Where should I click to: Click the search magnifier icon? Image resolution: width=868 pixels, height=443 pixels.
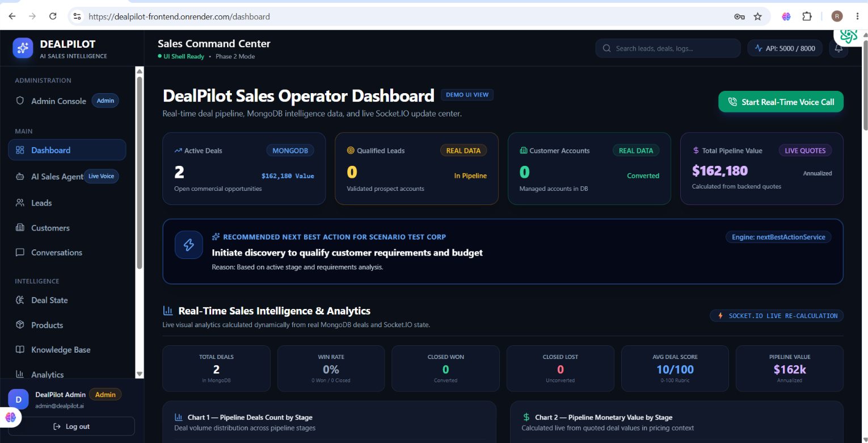click(606, 48)
